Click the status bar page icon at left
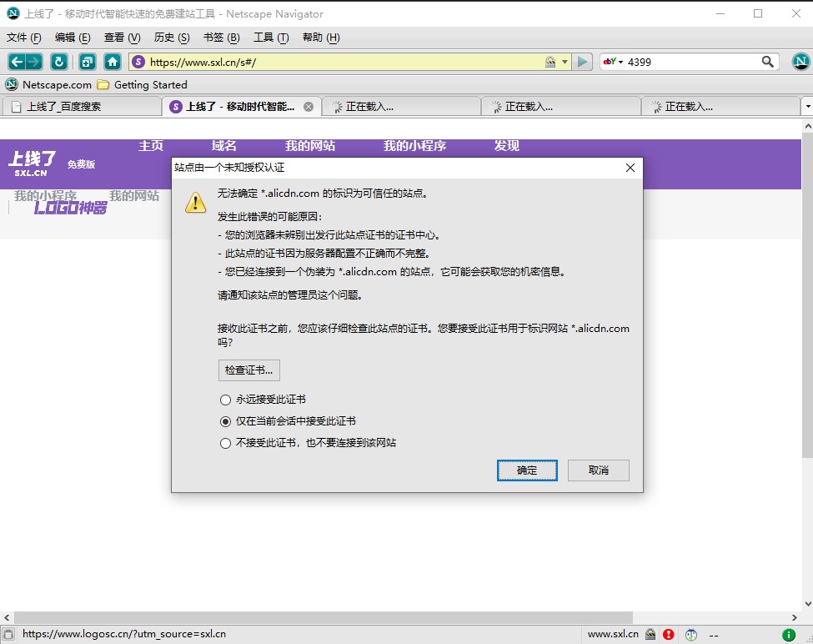Image resolution: width=813 pixels, height=644 pixels. 8,634
